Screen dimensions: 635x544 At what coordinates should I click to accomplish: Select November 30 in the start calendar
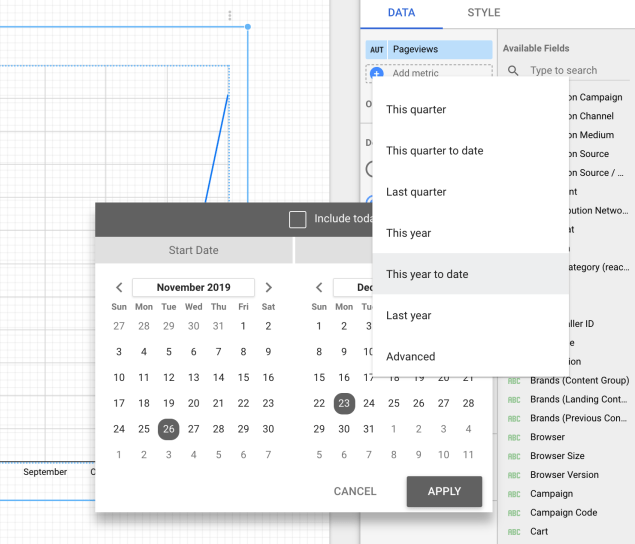(x=268, y=429)
